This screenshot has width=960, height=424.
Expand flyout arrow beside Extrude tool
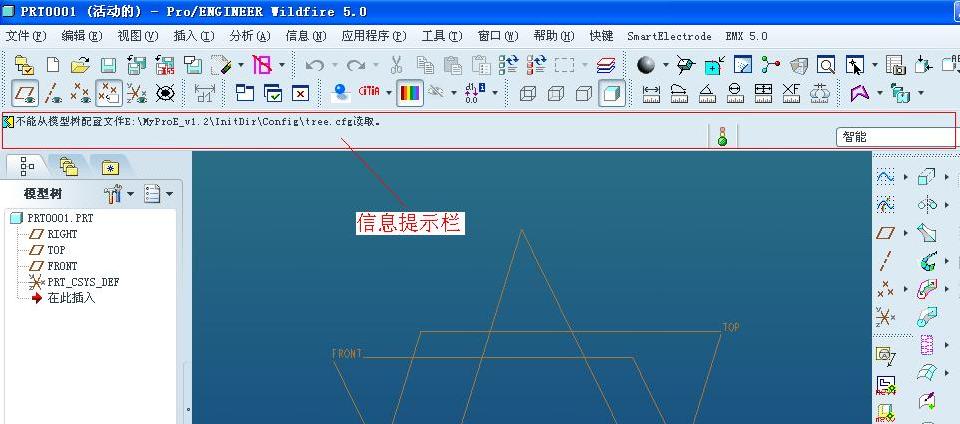[x=947, y=177]
